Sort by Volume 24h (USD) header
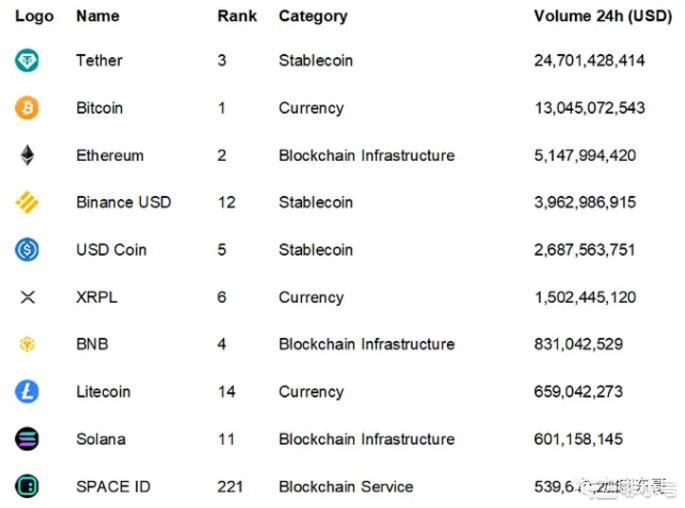The image size is (685, 508). coord(602,16)
